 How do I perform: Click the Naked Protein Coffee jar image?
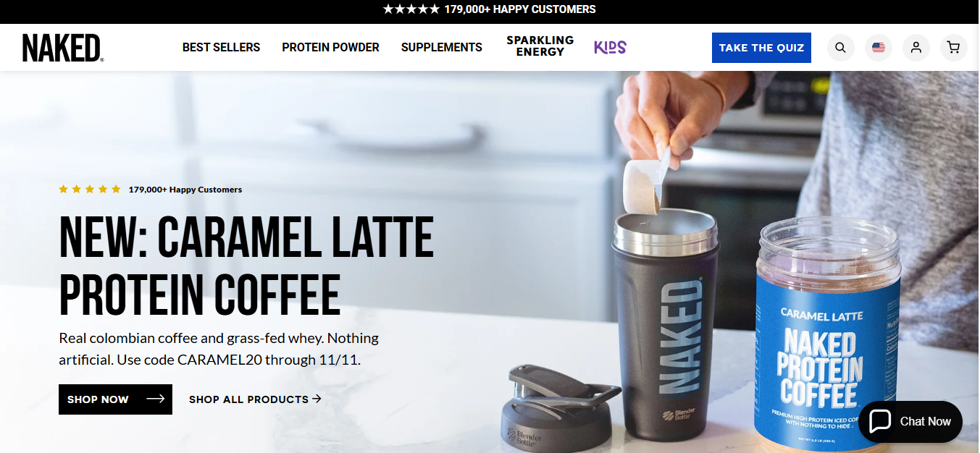click(x=828, y=334)
